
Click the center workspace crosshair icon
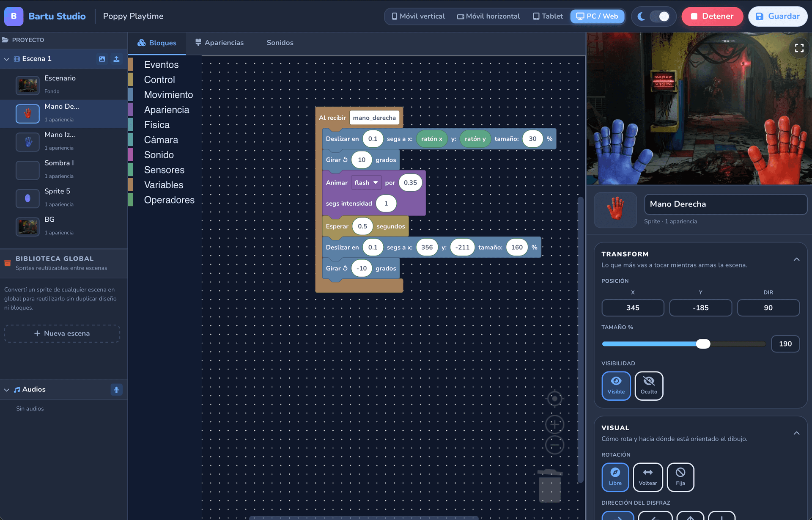554,398
